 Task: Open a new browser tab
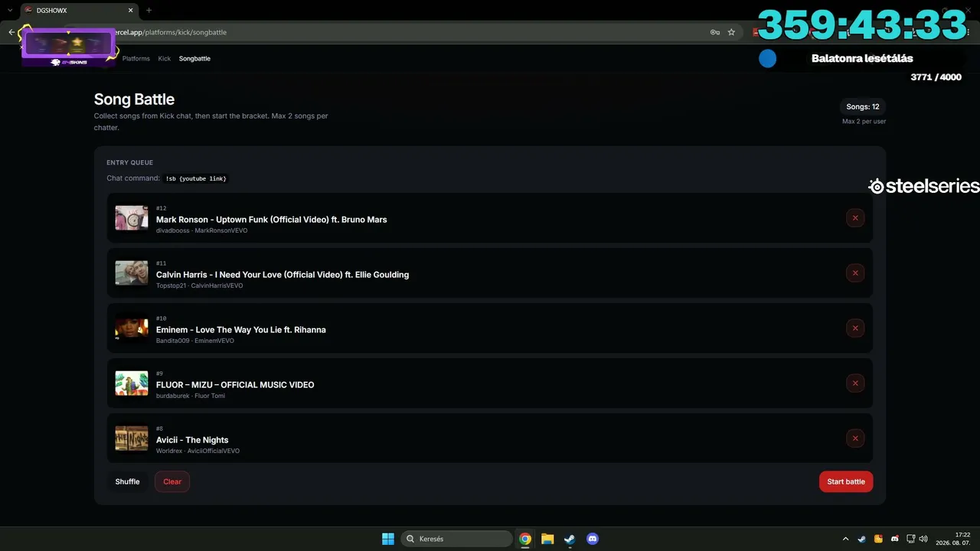149,11
